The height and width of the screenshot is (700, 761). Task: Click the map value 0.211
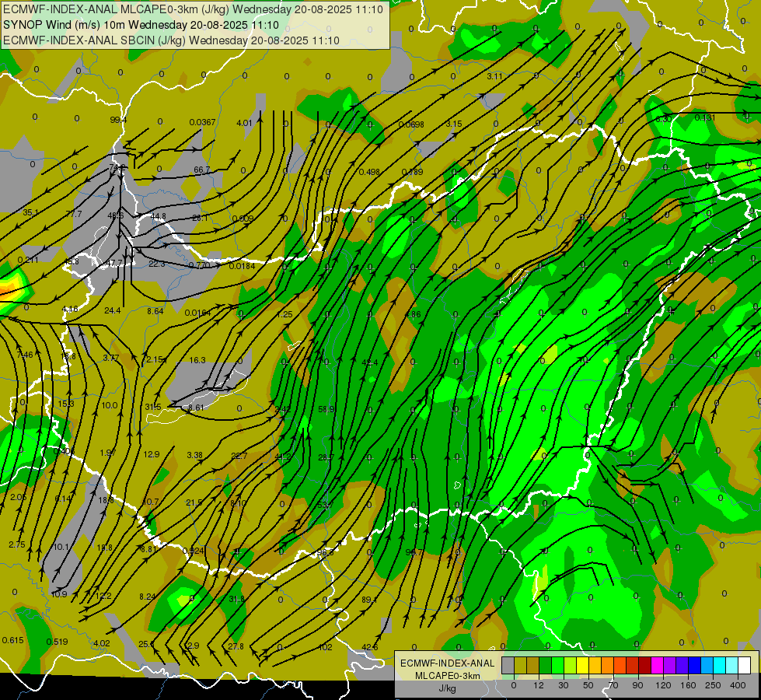[28, 260]
